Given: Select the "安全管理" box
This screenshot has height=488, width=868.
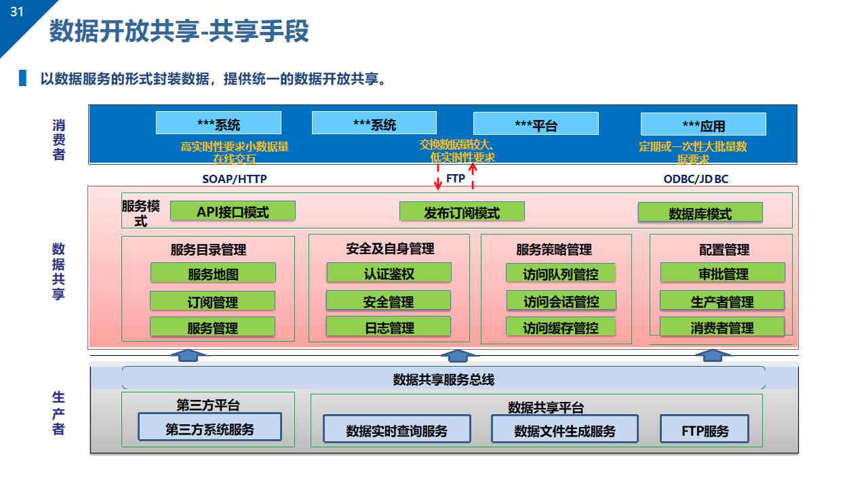Looking at the screenshot, I should coord(388,300).
